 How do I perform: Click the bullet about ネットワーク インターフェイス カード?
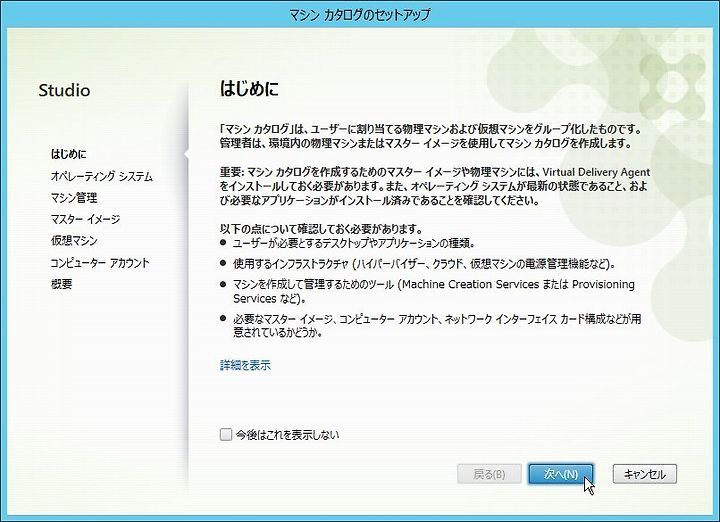[x=437, y=326]
